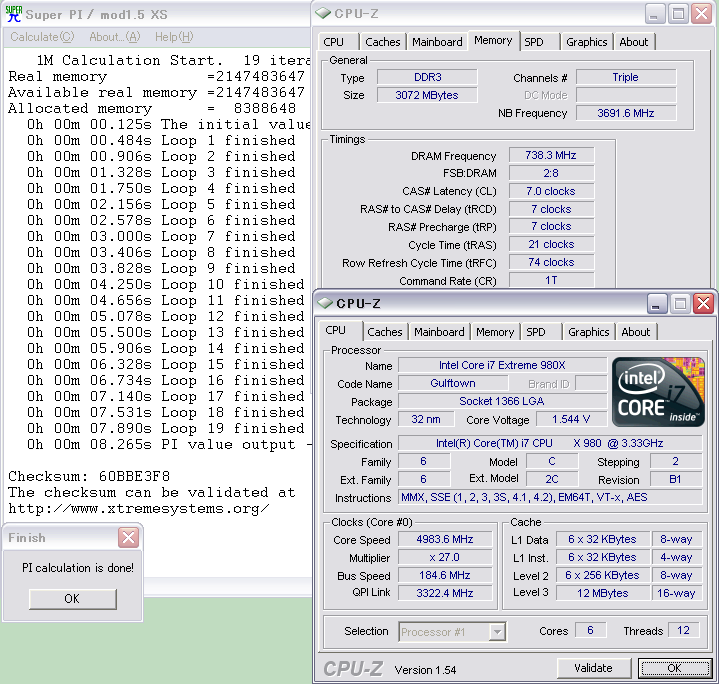Viewport: 719px width, 684px height.
Task: Click the Bus Speed value 184.6 MHz
Action: point(445,575)
